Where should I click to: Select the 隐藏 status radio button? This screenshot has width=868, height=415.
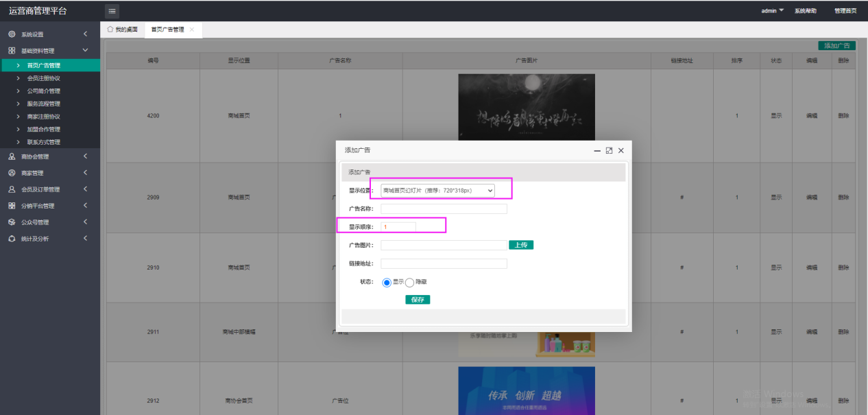tap(410, 282)
